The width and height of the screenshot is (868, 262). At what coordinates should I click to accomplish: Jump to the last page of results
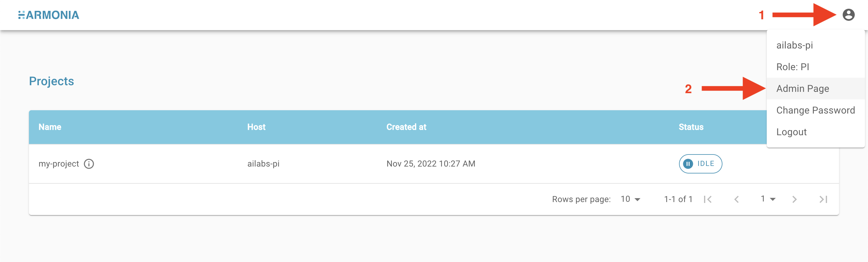(823, 199)
